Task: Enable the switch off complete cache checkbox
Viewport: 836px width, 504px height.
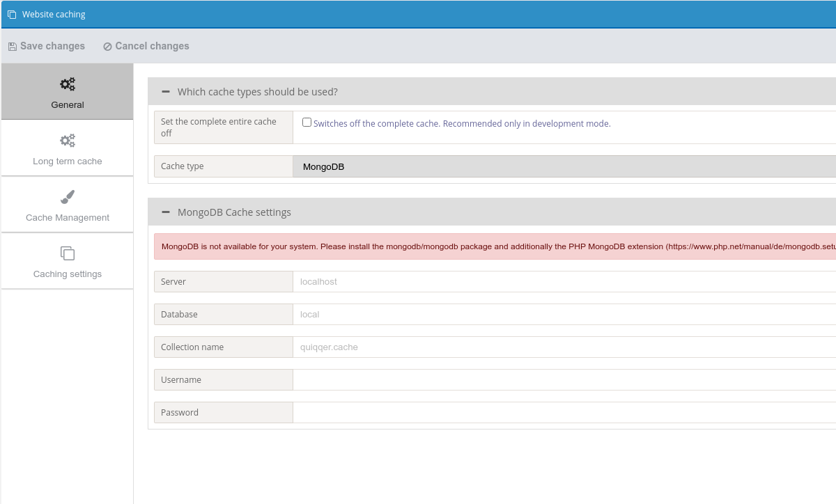Action: pos(307,123)
